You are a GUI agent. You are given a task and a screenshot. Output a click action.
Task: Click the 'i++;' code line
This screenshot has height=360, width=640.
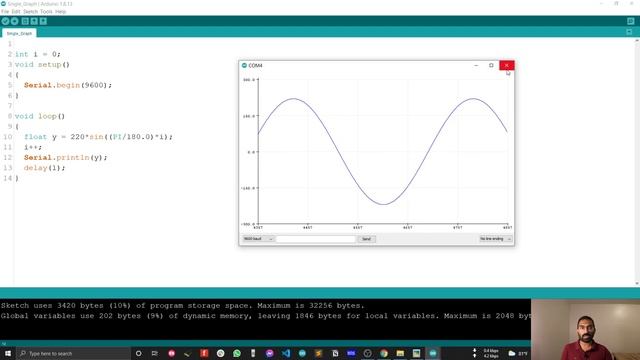click(x=33, y=147)
